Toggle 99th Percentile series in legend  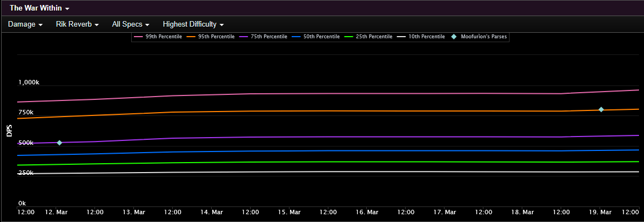(x=157, y=37)
